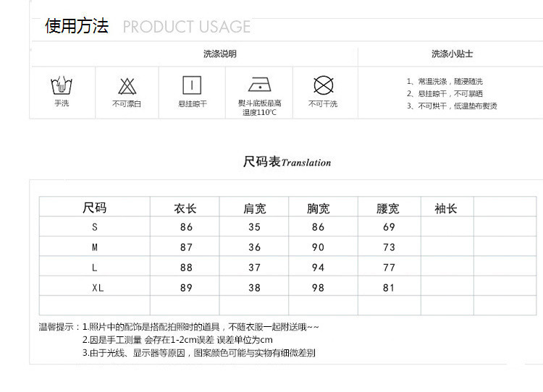Screen dimensions: 543x392
Task: Click 腰宽 value 73 in M row
Action: [390, 247]
